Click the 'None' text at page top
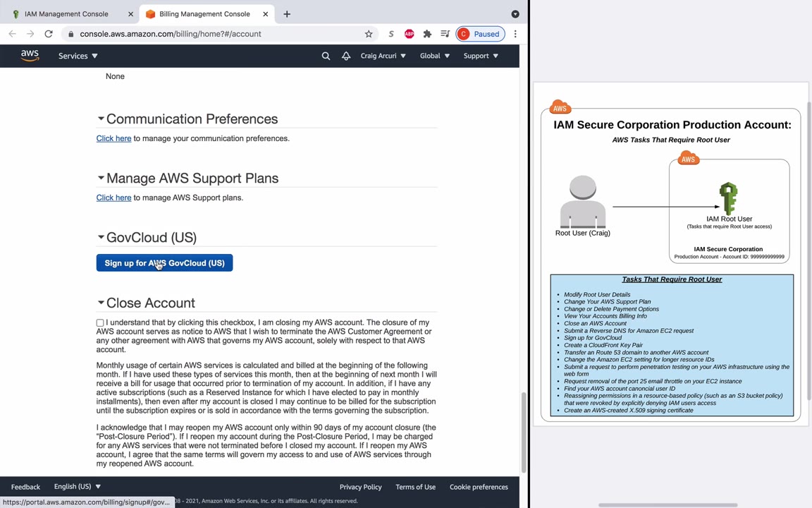The image size is (812, 508). (115, 76)
